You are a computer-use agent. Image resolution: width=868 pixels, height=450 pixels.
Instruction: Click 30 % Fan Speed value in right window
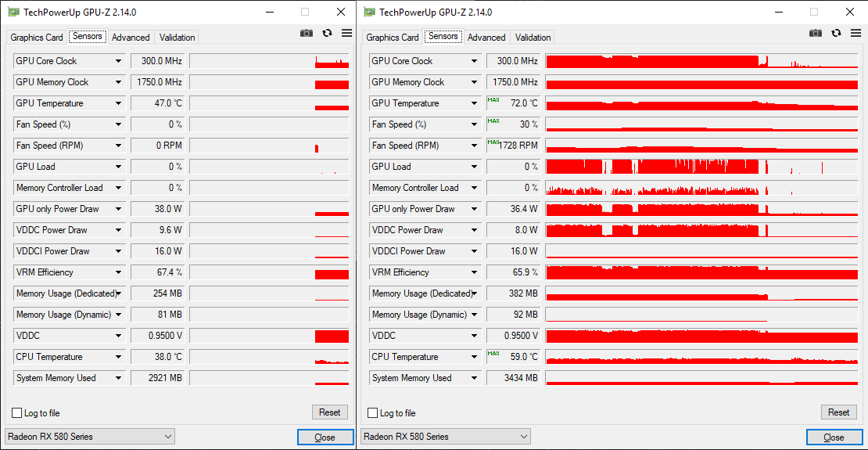click(513, 124)
